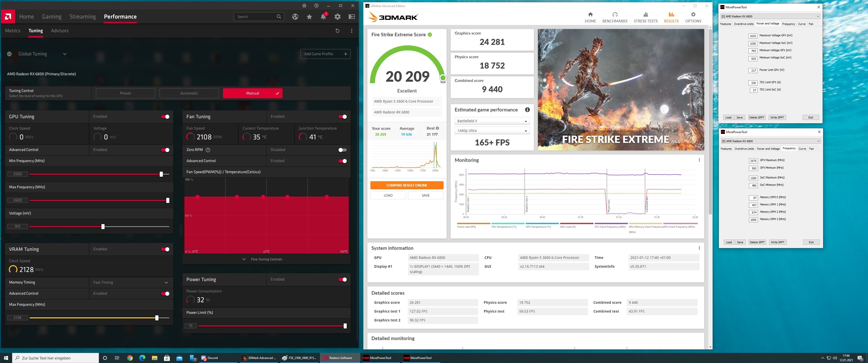868x363 pixels.
Task: Open System information three-dot menu
Action: [699, 248]
